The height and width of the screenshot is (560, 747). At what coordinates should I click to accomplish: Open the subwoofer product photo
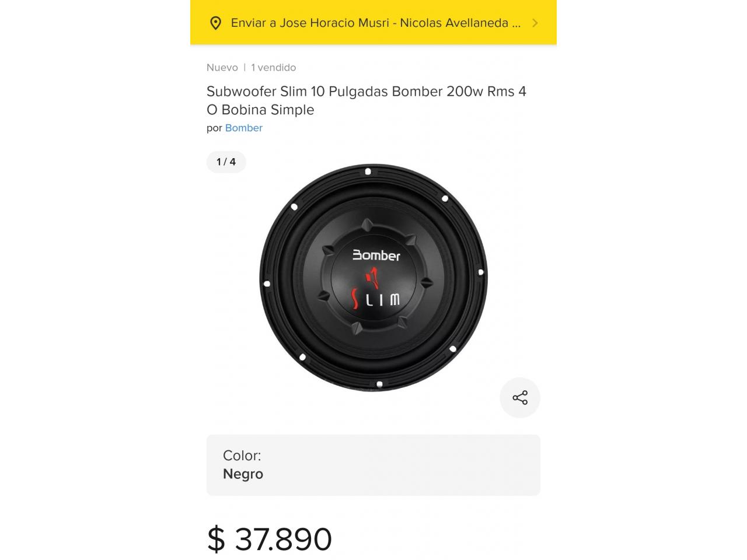point(373,278)
